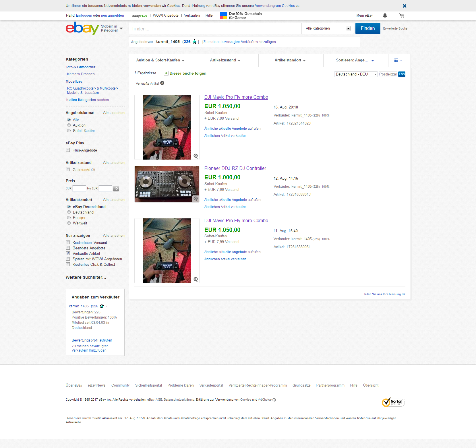Open the Norton Secured badge
476x448 pixels.
pos(393,402)
